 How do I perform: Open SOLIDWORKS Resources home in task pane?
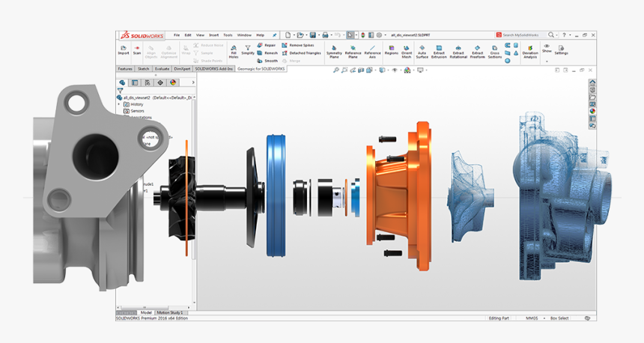click(x=592, y=82)
